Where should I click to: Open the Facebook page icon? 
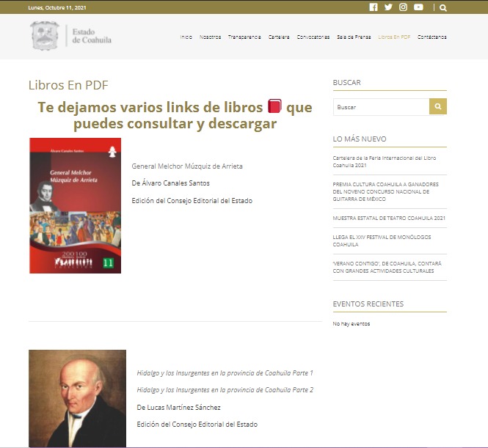point(374,7)
